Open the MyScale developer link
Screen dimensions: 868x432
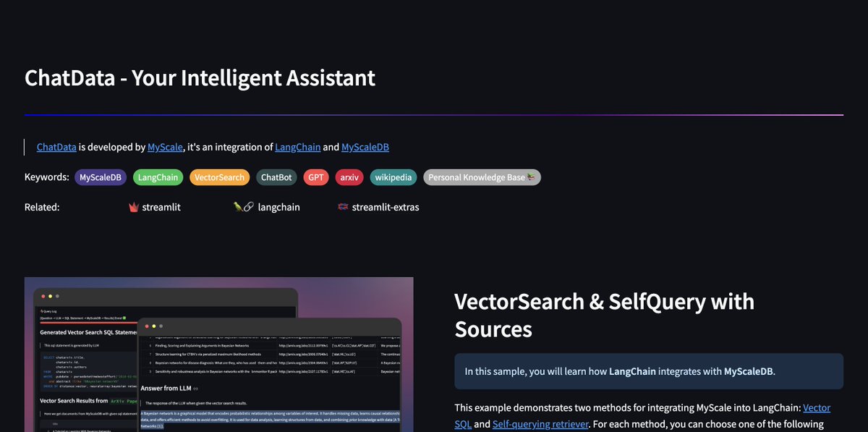[166, 147]
